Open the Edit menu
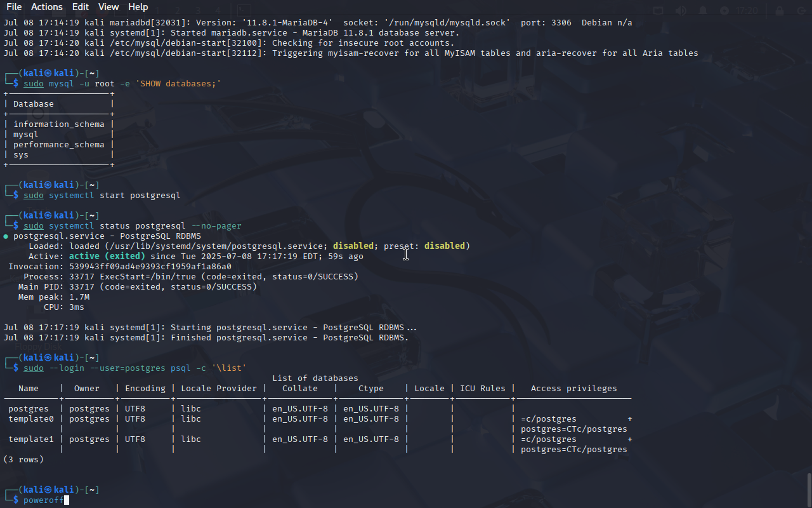This screenshot has width=812, height=508. 81,7
